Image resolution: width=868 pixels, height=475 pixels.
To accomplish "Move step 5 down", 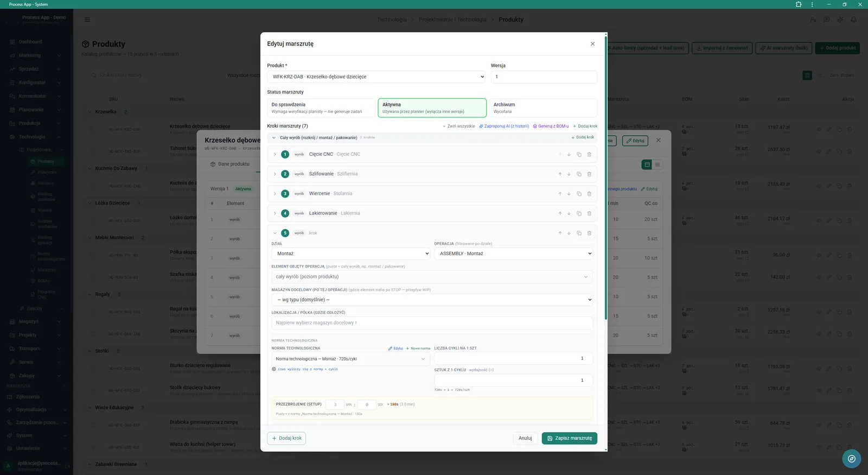I will point(569,233).
